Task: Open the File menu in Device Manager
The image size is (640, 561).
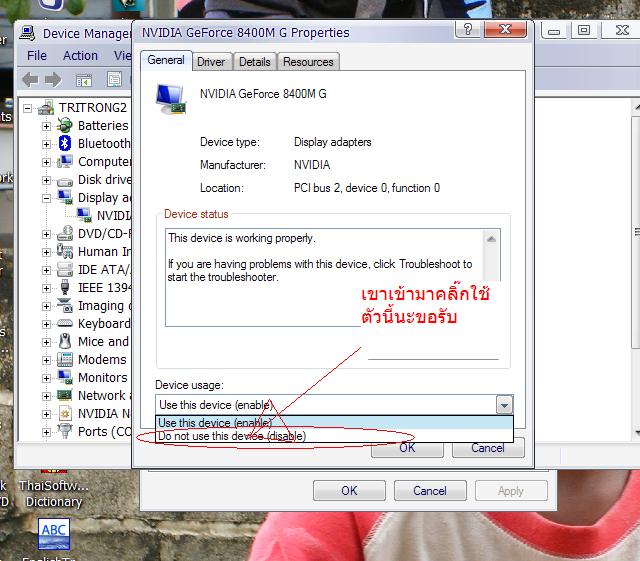Action: click(37, 56)
